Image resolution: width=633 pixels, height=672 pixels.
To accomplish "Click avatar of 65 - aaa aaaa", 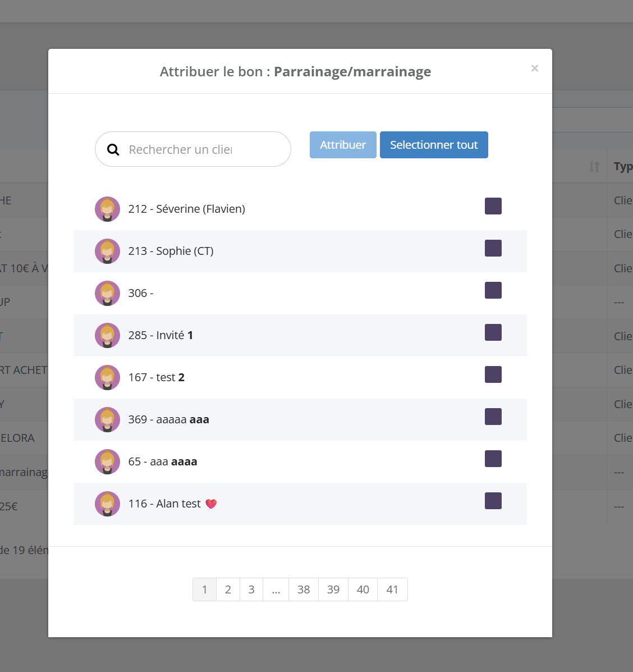I will click(x=108, y=461).
